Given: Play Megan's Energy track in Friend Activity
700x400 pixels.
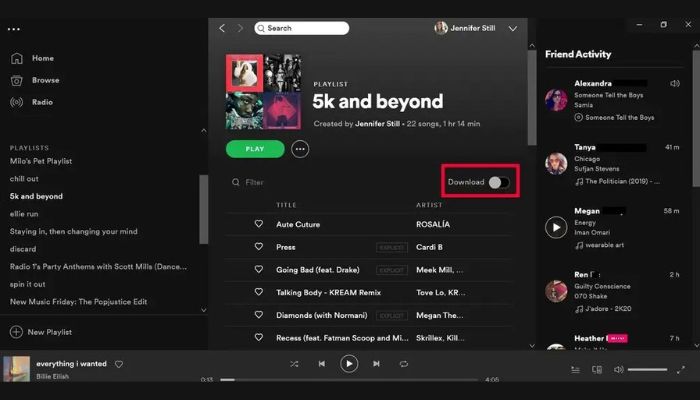Looking at the screenshot, I should point(556,227).
